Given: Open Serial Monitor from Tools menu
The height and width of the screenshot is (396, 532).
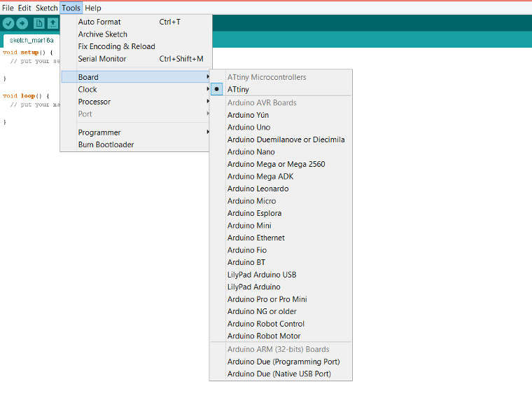Looking at the screenshot, I should 135,59.
